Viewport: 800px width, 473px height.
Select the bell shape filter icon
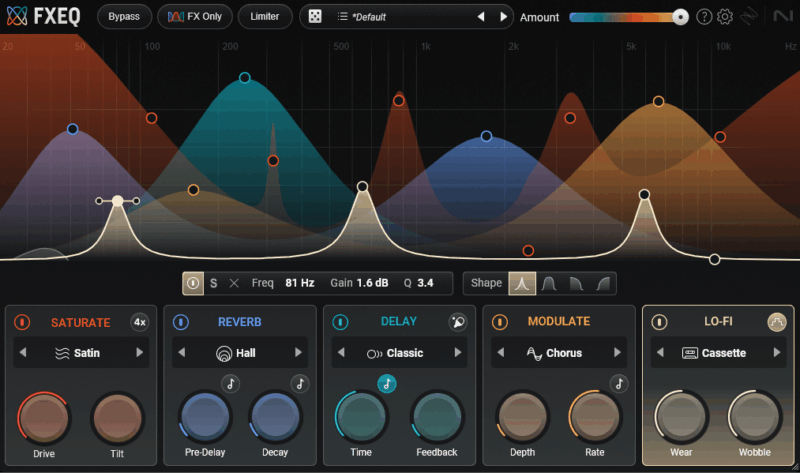[x=549, y=283]
